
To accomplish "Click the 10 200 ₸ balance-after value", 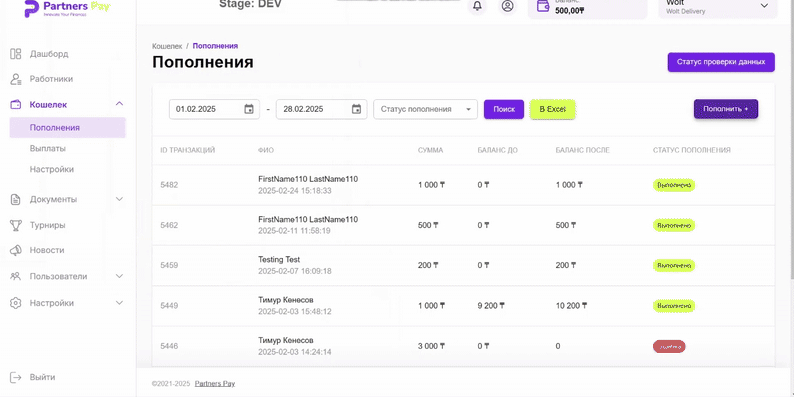I will 572,306.
